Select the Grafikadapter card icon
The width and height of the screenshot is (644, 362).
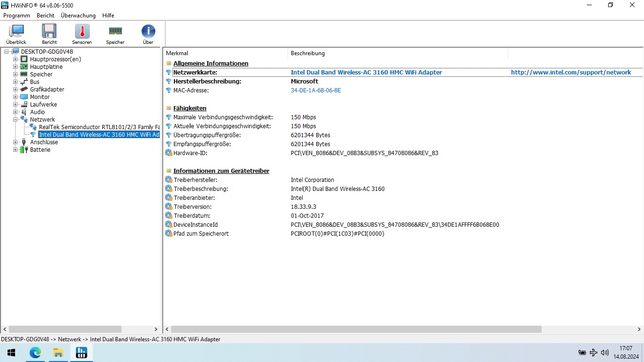24,90
